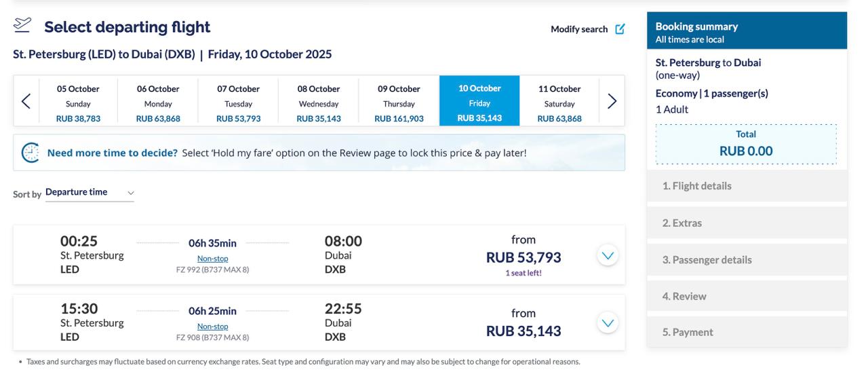Open the Extras step in booking summary
The image size is (868, 372).
[747, 223]
